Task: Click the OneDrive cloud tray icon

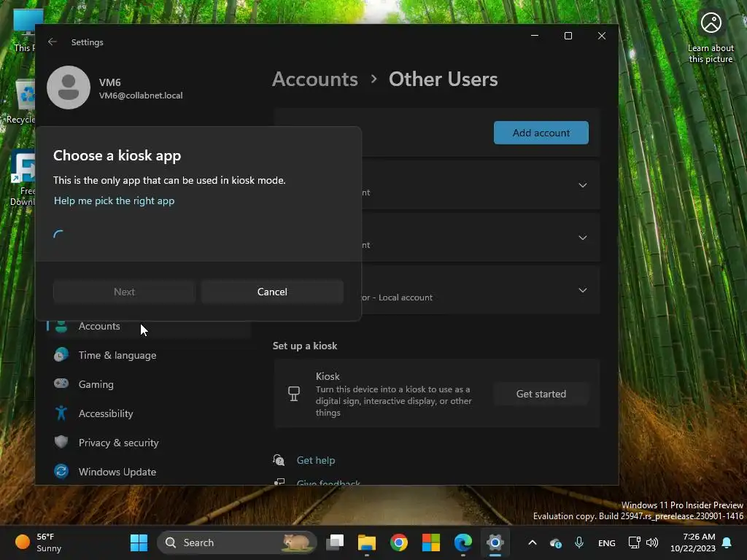Action: click(x=555, y=542)
